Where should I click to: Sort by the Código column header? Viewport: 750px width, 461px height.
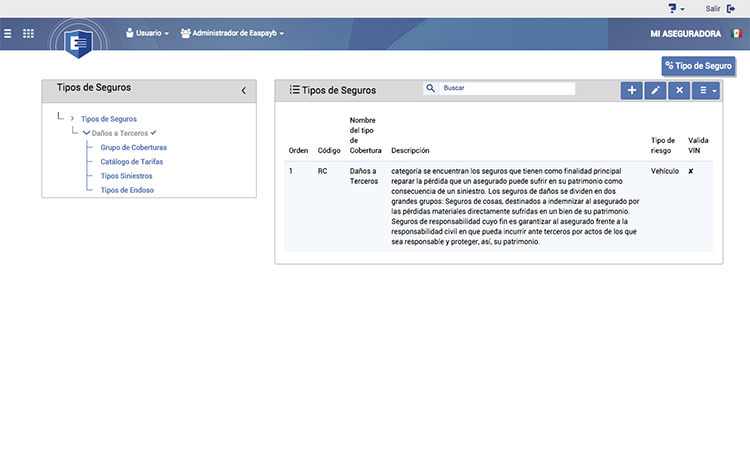pos(329,151)
